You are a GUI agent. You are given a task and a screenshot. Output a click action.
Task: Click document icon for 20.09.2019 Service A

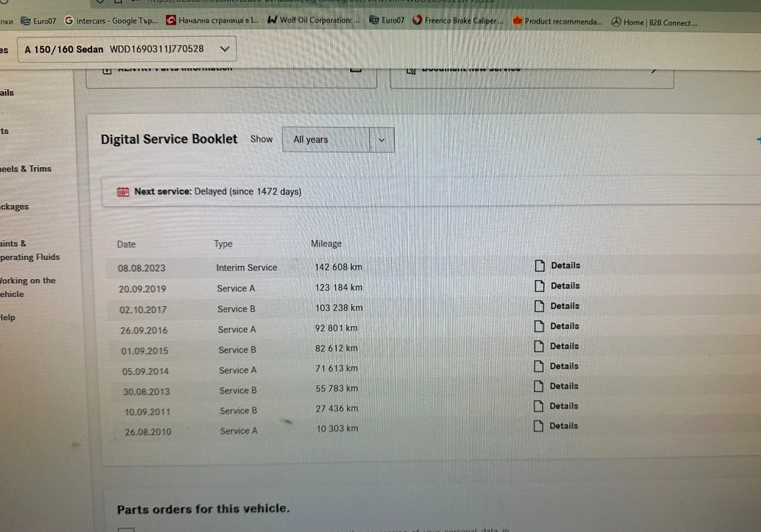(539, 286)
